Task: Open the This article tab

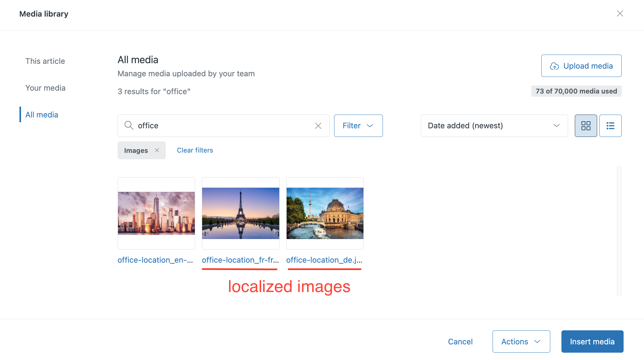Action: tap(45, 61)
